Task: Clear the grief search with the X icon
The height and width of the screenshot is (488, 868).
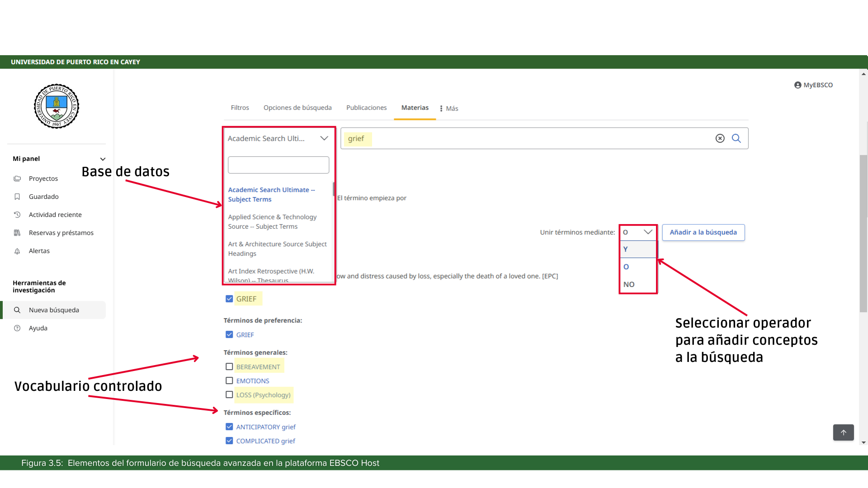Action: [720, 138]
